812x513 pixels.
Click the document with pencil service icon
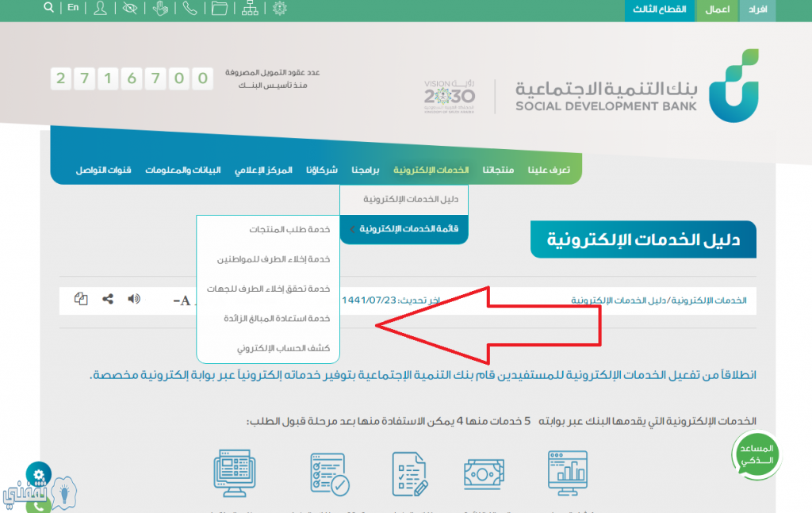[x=410, y=473]
